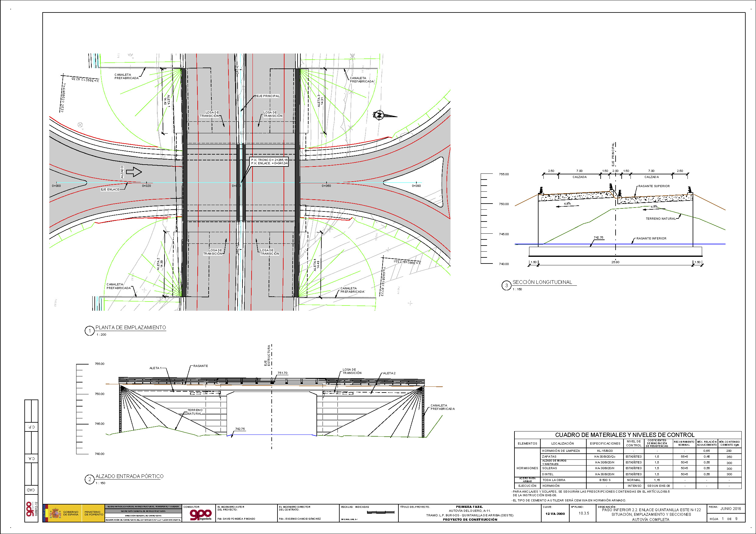This screenshot has width=756, height=534.
Task: Click the GPO Ingeniería consultant logo
Action: pyautogui.click(x=200, y=515)
